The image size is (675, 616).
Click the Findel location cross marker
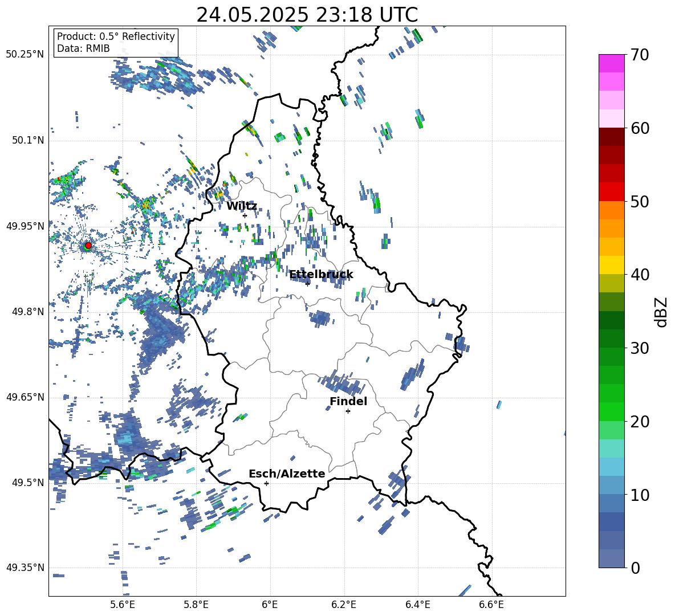(348, 411)
